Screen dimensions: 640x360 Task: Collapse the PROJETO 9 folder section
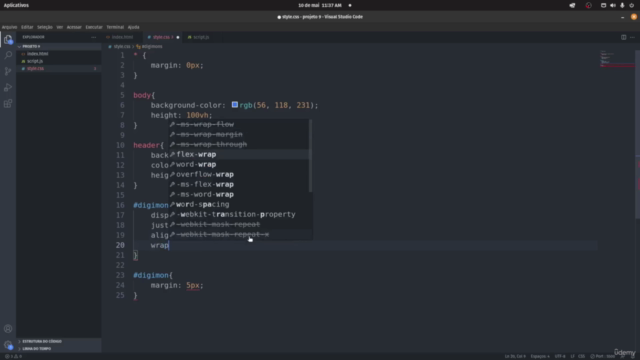click(59, 47)
